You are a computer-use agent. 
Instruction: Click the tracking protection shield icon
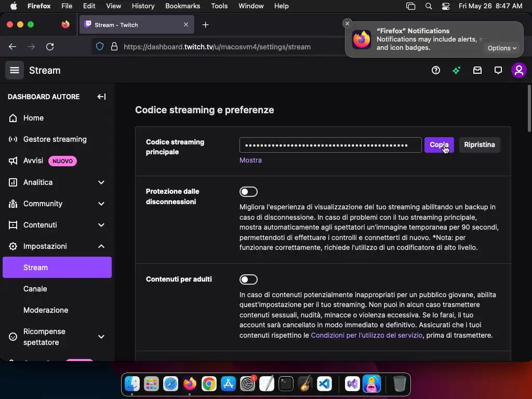tap(100, 46)
